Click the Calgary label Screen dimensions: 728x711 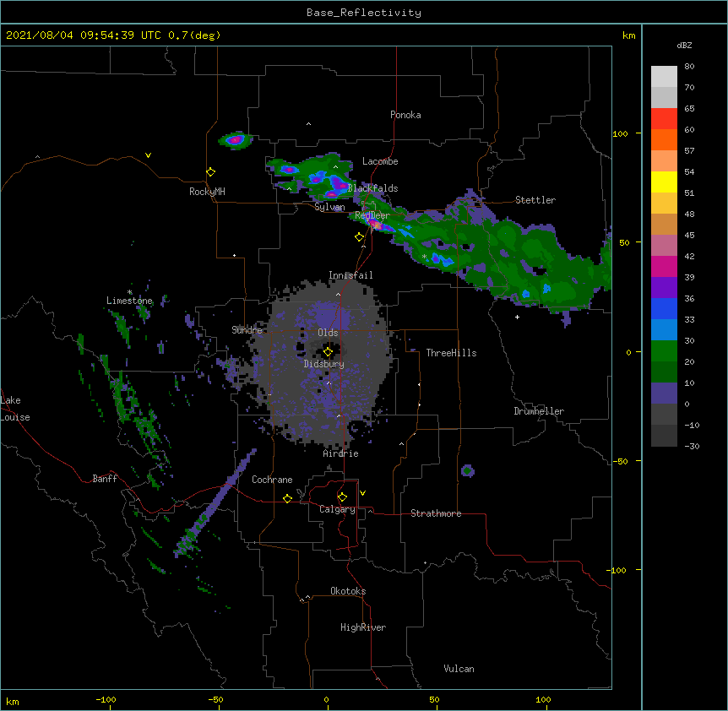click(337, 509)
